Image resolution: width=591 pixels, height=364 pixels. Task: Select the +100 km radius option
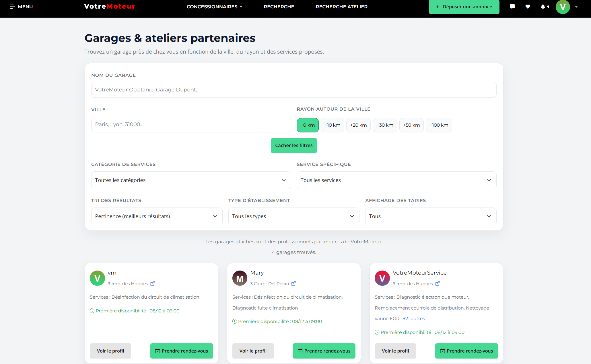(439, 125)
